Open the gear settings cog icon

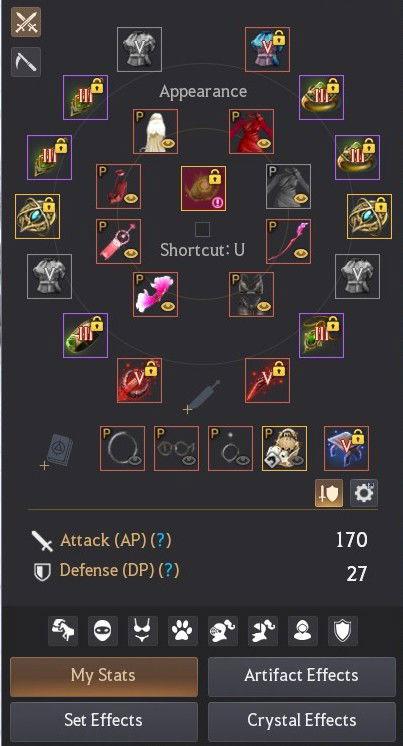tap(364, 493)
